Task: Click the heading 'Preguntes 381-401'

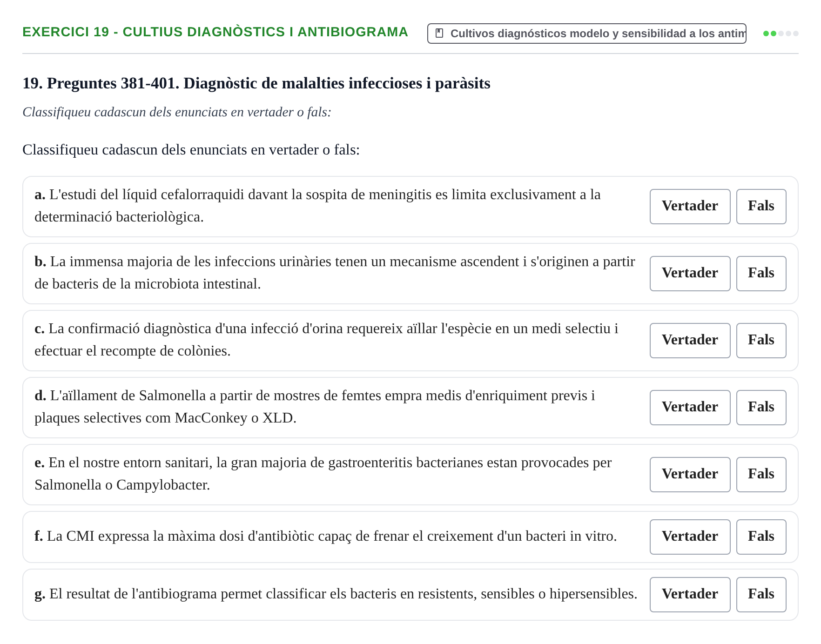Action: [x=256, y=83]
